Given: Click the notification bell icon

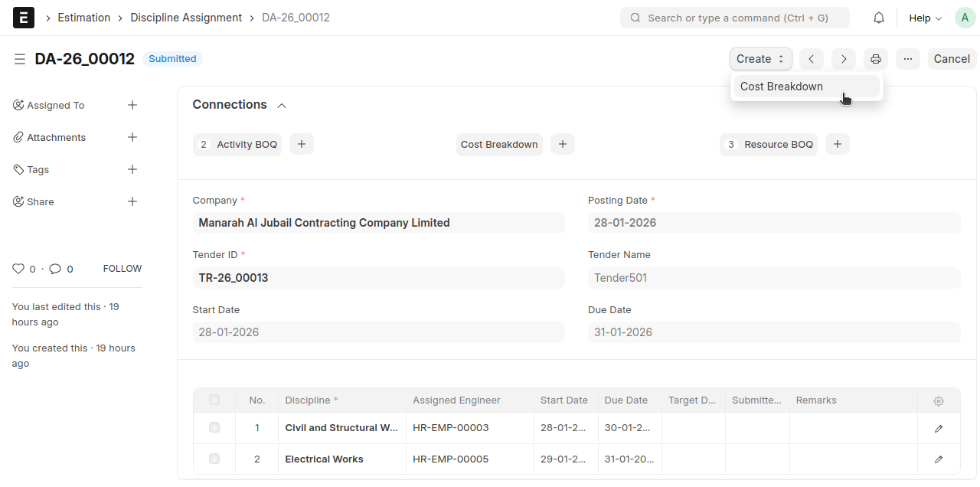Looking at the screenshot, I should pyautogui.click(x=879, y=18).
